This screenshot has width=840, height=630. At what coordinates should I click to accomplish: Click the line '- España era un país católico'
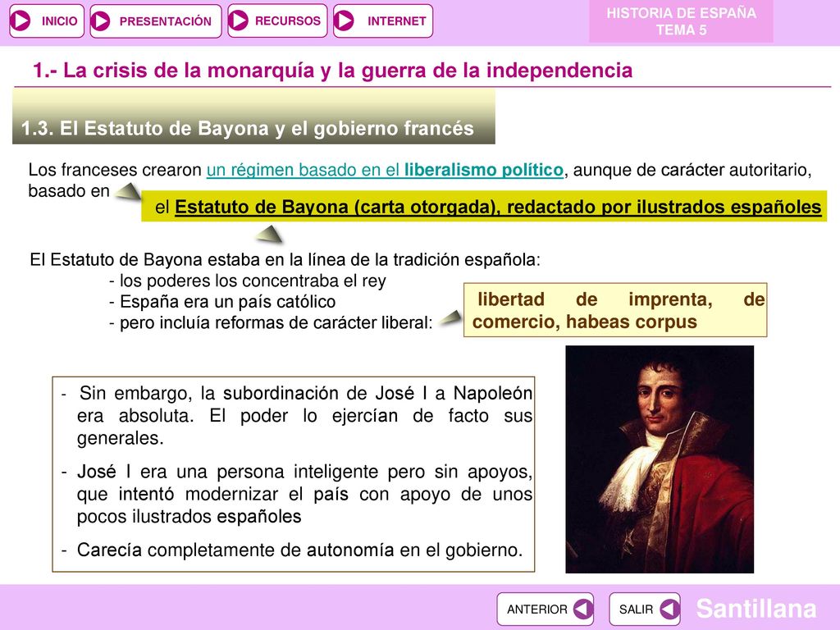coord(222,302)
